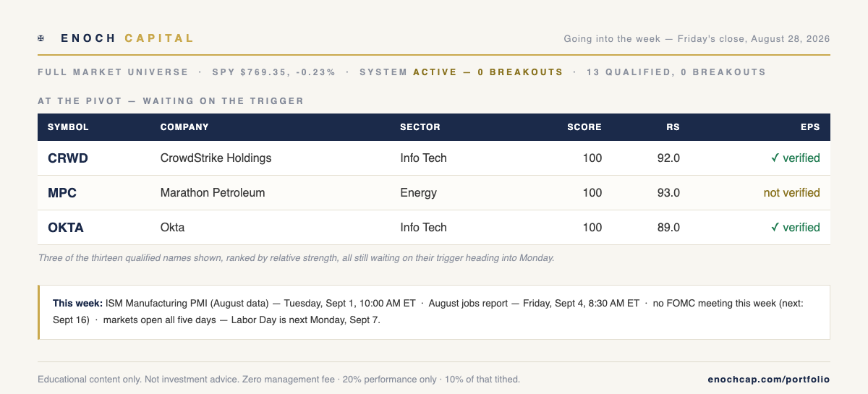Click the AT THE PIVOT section heading
The width and height of the screenshot is (868, 394).
click(171, 101)
